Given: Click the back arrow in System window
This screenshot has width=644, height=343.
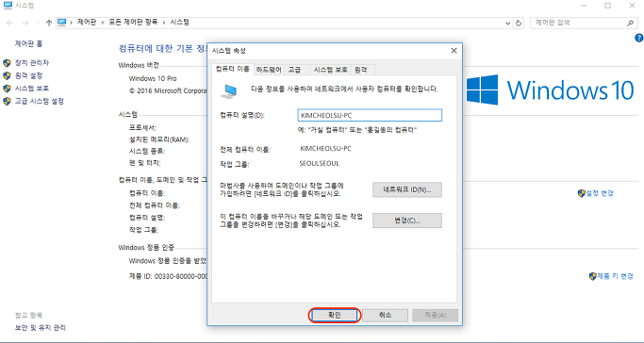Looking at the screenshot, I should pyautogui.click(x=9, y=23).
